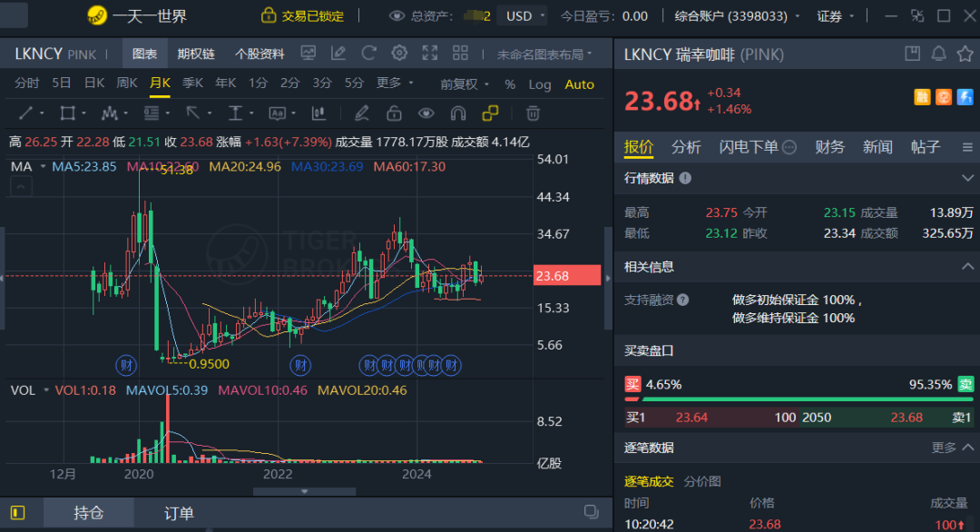The width and height of the screenshot is (980, 532).
Task: Click the 2020 financial report marker
Action: pos(126,365)
